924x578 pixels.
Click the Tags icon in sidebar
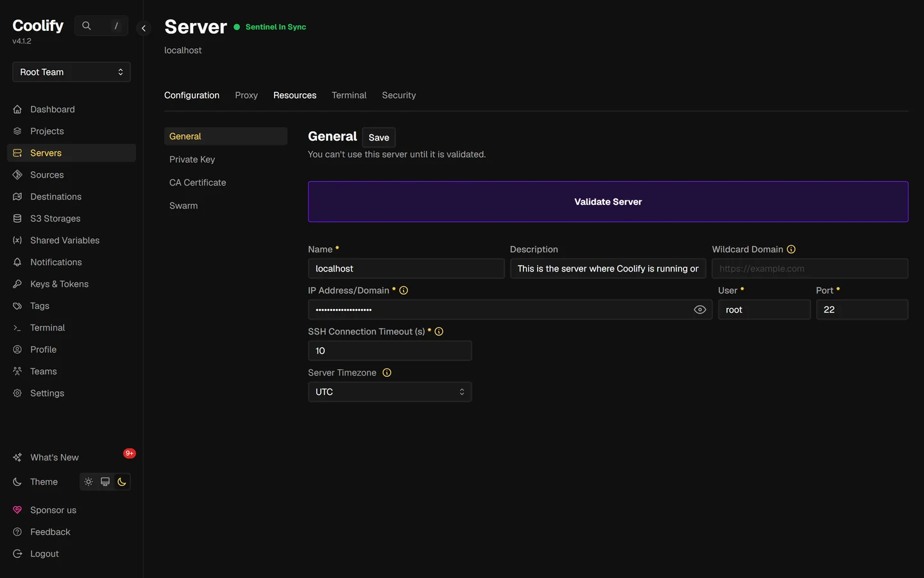[x=17, y=306]
